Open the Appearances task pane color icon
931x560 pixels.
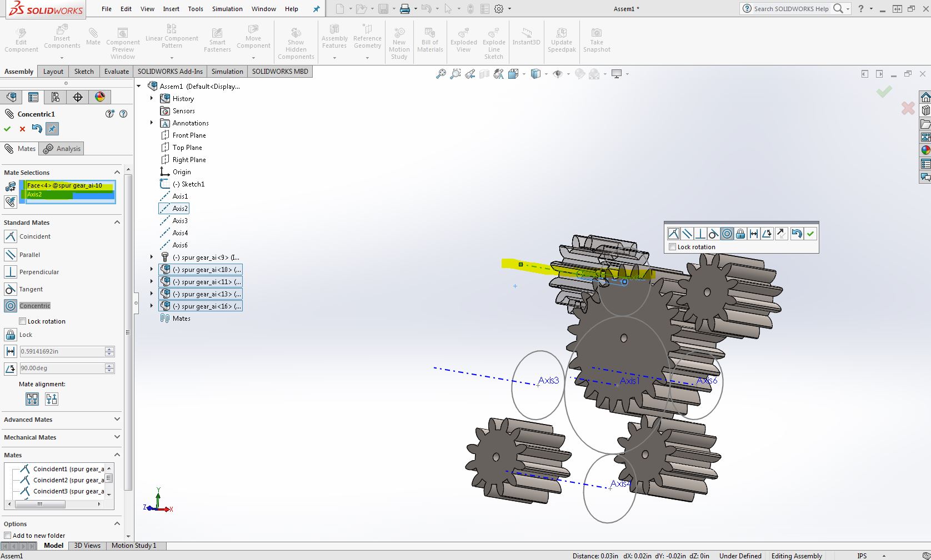925,150
